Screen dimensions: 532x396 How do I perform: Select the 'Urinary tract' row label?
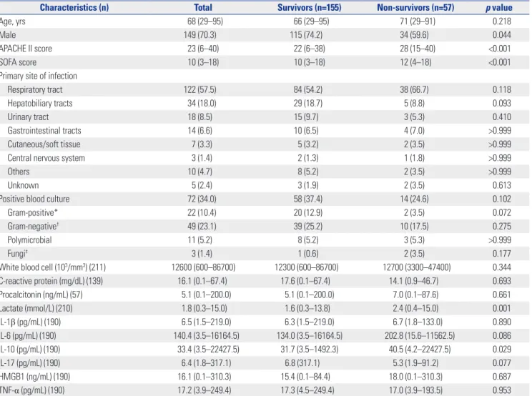pos(28,117)
